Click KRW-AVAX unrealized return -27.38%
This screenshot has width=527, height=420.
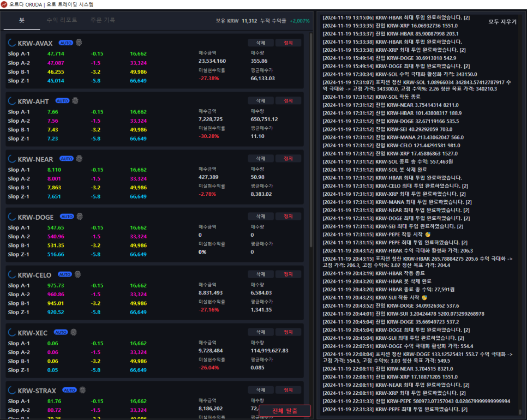[209, 79]
